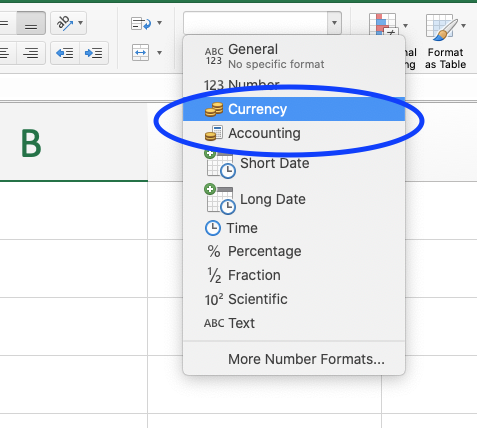Open the number format combo arrow
Image resolution: width=477 pixels, height=428 pixels.
334,23
